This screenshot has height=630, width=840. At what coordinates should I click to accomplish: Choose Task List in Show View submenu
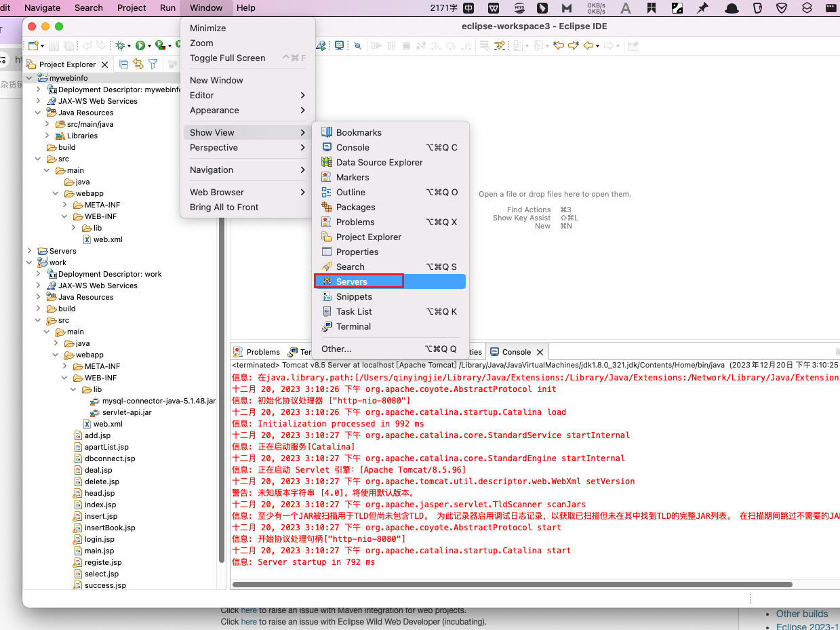point(390,311)
